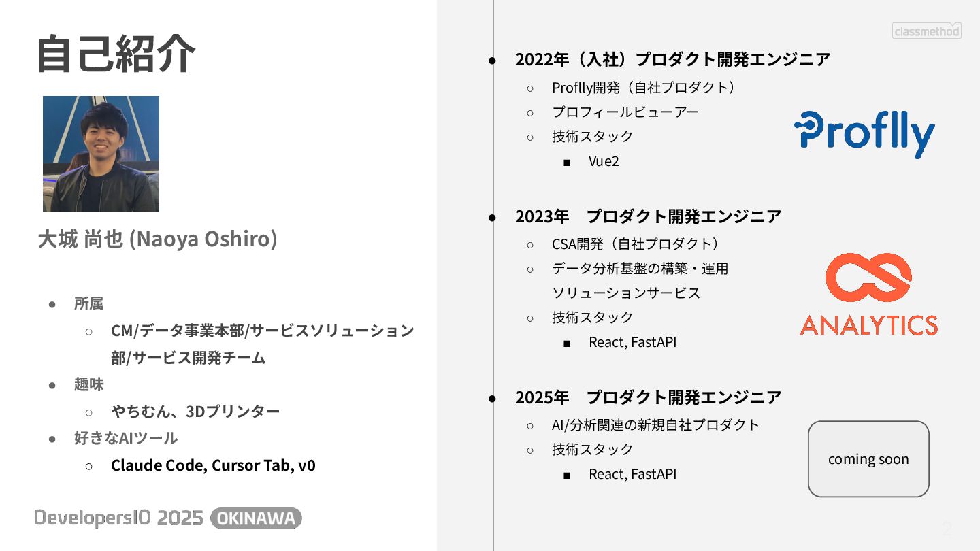Click the 2022年（入社）プロダクト開発エンジニア heading
Viewport: 980px width, 551px height.
click(x=672, y=59)
